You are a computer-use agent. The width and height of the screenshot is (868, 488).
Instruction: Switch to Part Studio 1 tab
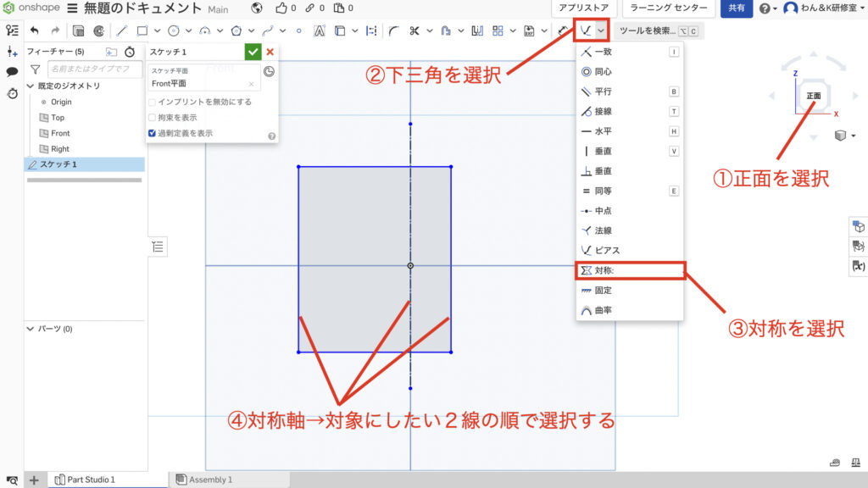click(x=108, y=480)
